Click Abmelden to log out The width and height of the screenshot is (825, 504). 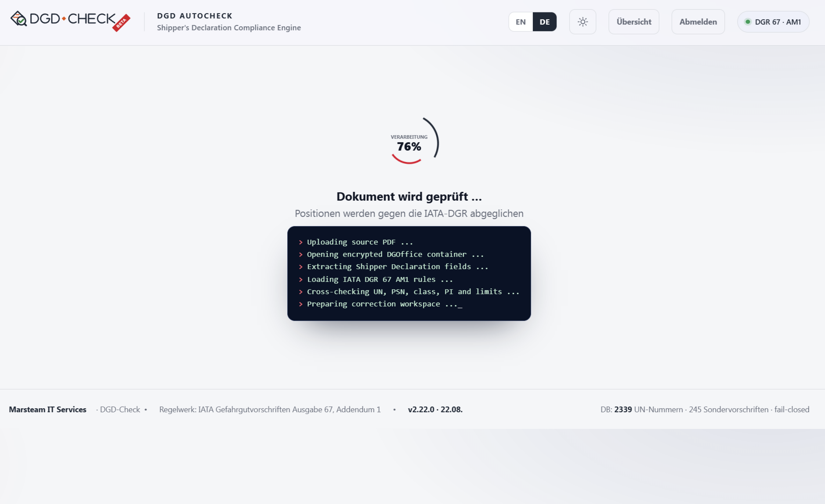[698, 22]
